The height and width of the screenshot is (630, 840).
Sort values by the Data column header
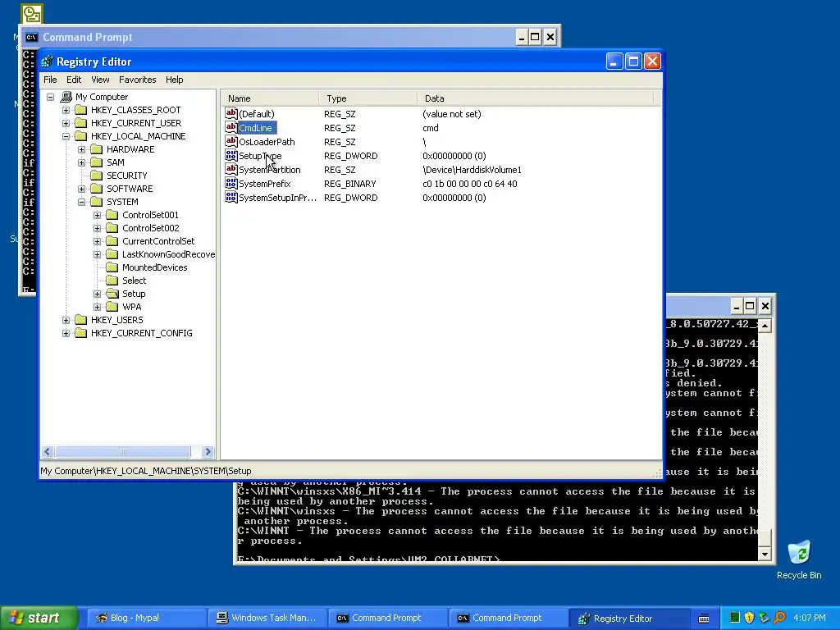[535, 98]
